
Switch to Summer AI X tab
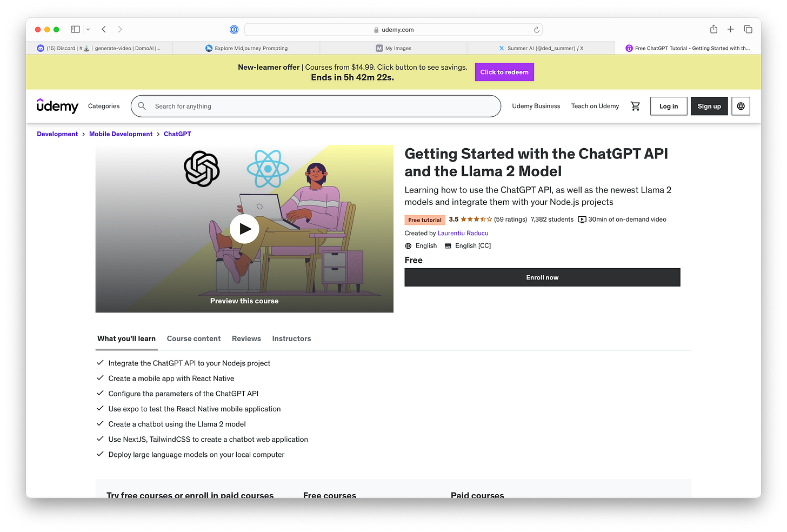click(x=541, y=48)
